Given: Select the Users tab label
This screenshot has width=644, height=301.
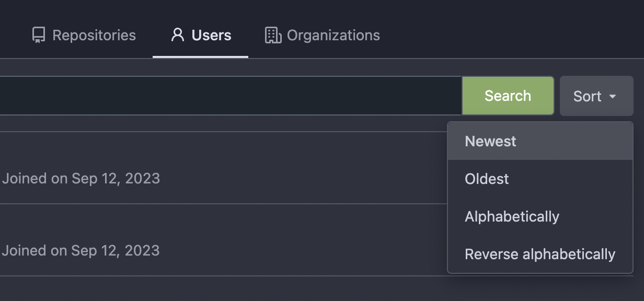Looking at the screenshot, I should [211, 36].
